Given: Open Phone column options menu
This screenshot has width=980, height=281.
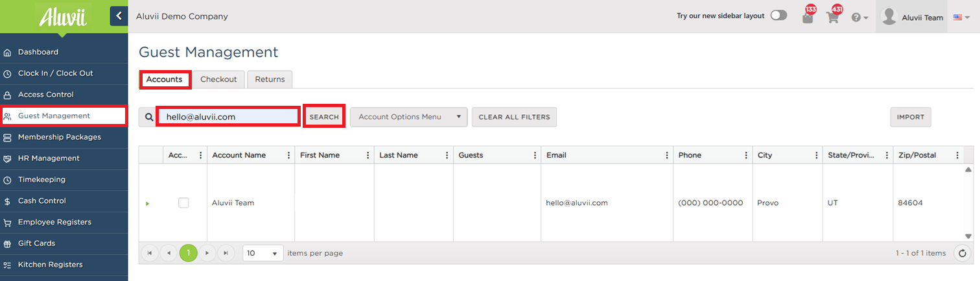Looking at the screenshot, I should 746,155.
